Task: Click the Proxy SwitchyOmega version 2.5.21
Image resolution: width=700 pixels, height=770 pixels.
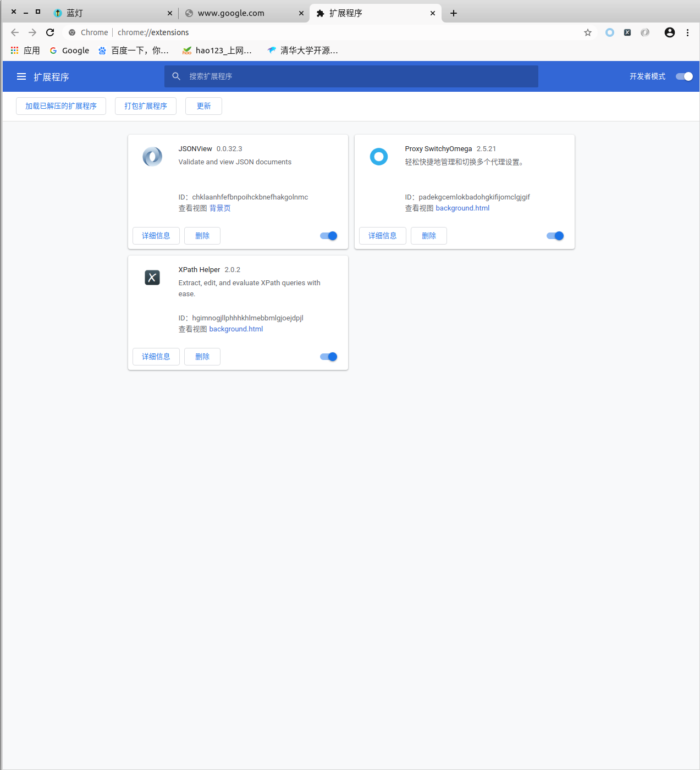Action: 486,149
